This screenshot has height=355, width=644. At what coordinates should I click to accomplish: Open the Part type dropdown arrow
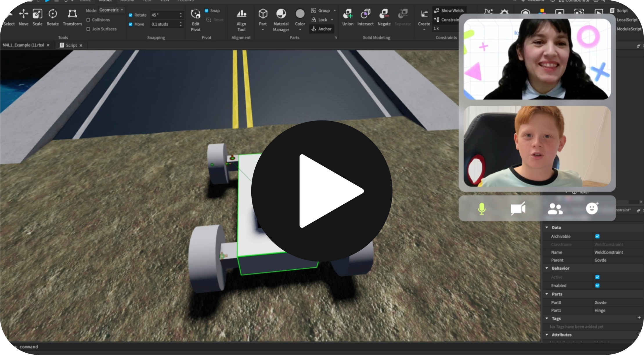(x=263, y=30)
